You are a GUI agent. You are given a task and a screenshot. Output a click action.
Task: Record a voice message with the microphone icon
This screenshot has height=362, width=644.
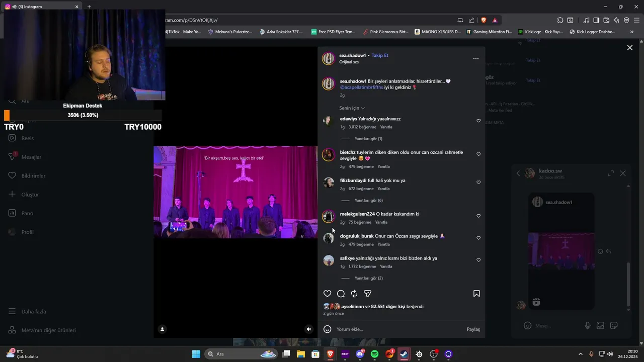point(588,326)
